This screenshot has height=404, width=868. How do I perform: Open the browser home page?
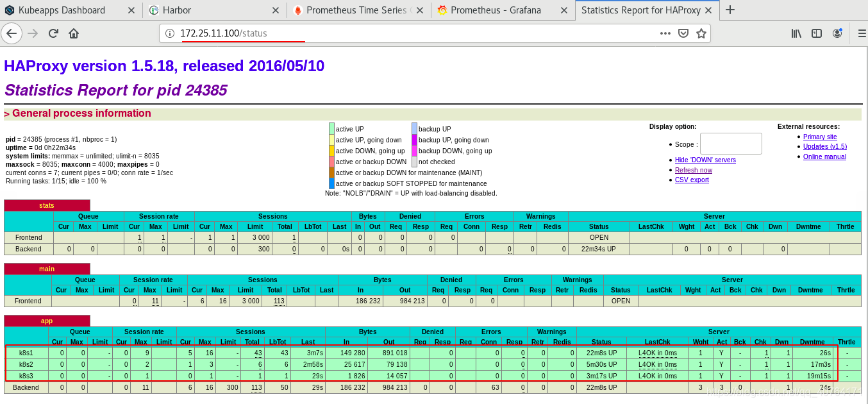(x=74, y=33)
